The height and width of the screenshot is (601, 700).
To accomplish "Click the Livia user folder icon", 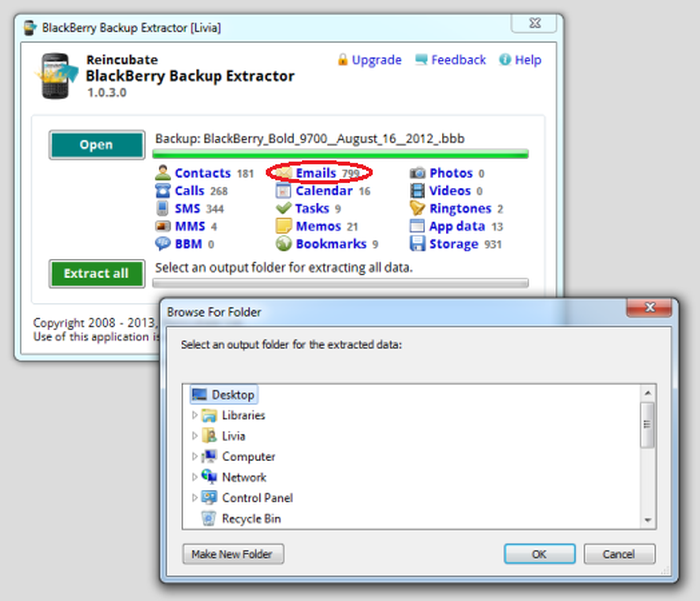I will point(209,436).
